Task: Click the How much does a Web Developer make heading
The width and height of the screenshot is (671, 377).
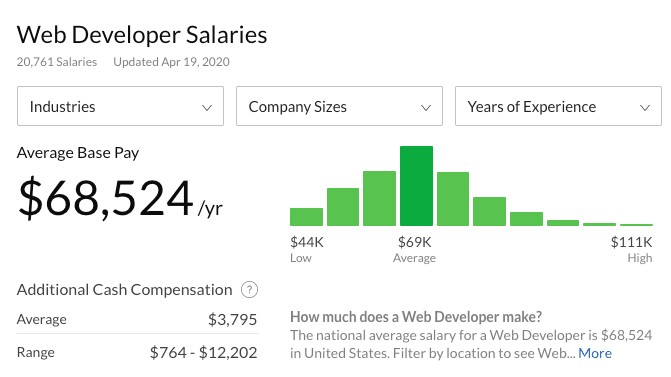Action: coord(416,317)
